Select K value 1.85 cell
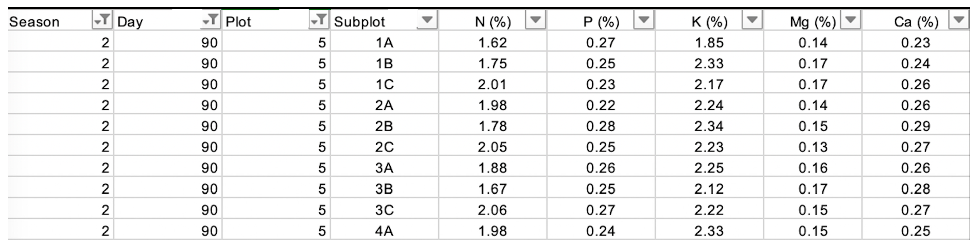This screenshot has height=249, width=980. click(x=709, y=43)
